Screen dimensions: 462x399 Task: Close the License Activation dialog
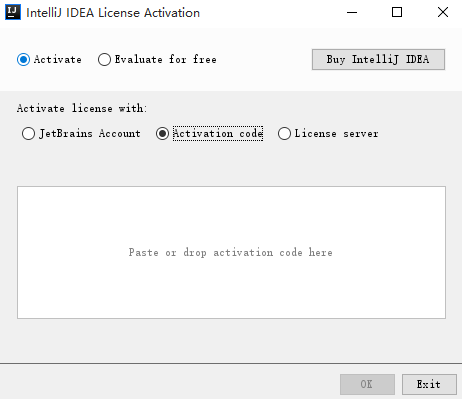click(443, 12)
